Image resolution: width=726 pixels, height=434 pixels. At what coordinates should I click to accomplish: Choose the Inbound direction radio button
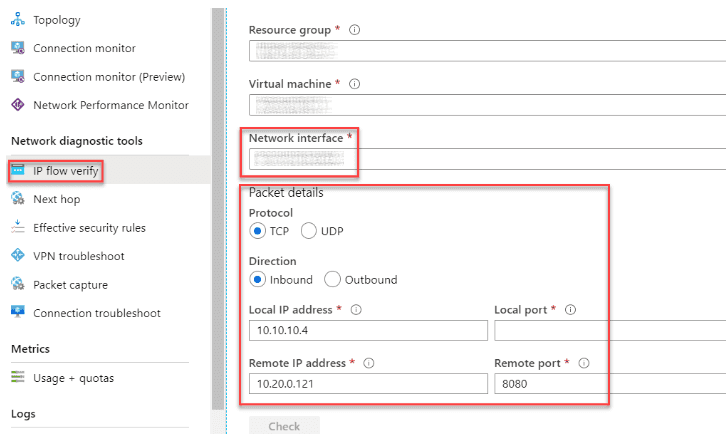(x=257, y=279)
